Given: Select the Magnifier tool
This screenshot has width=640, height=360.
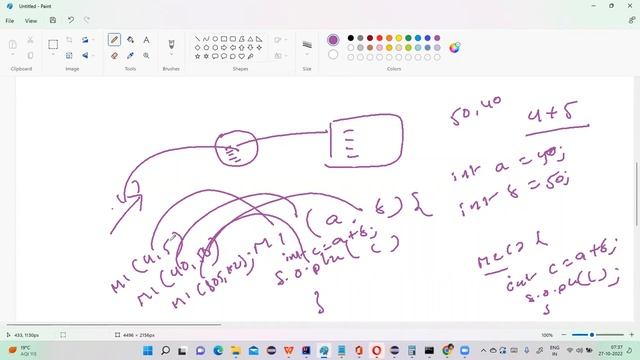Looking at the screenshot, I should [146, 56].
